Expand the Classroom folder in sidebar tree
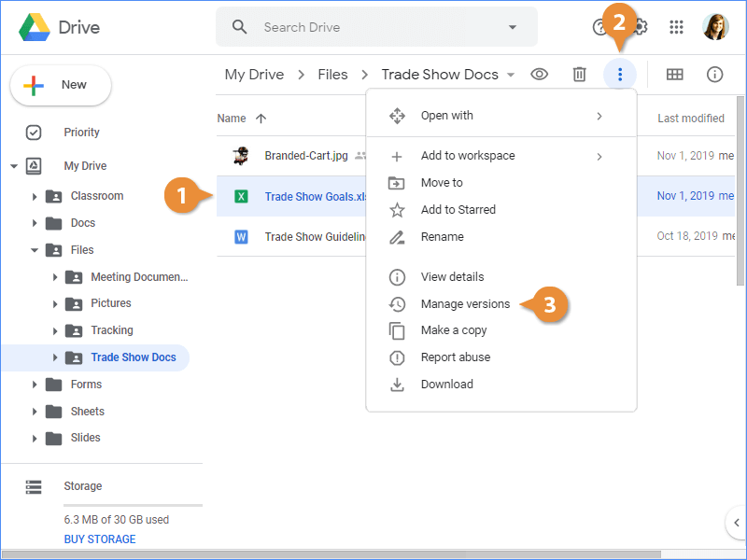This screenshot has height=560, width=747. pos(35,197)
